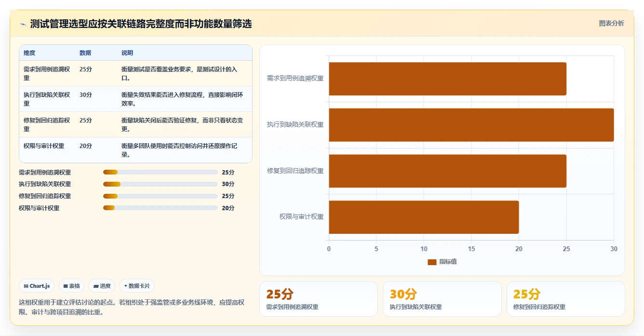Click the 图表分析 label in the header
The height and width of the screenshot is (336, 644).
[611, 23]
